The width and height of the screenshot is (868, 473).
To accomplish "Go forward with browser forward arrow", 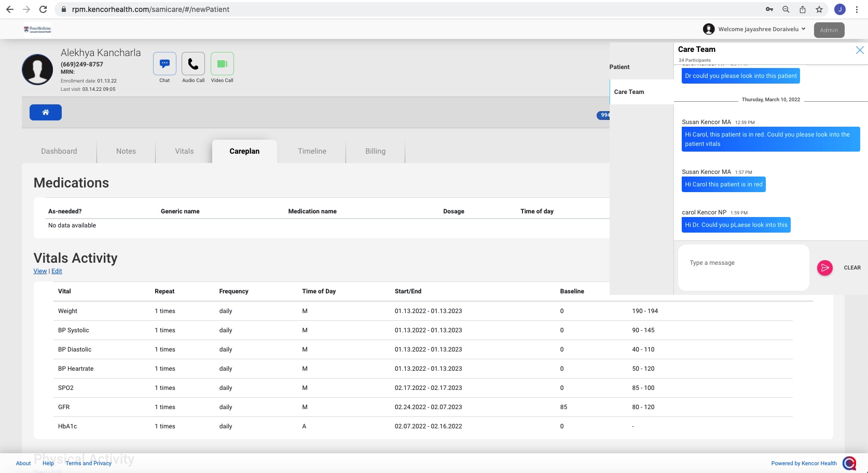I will coord(26,9).
